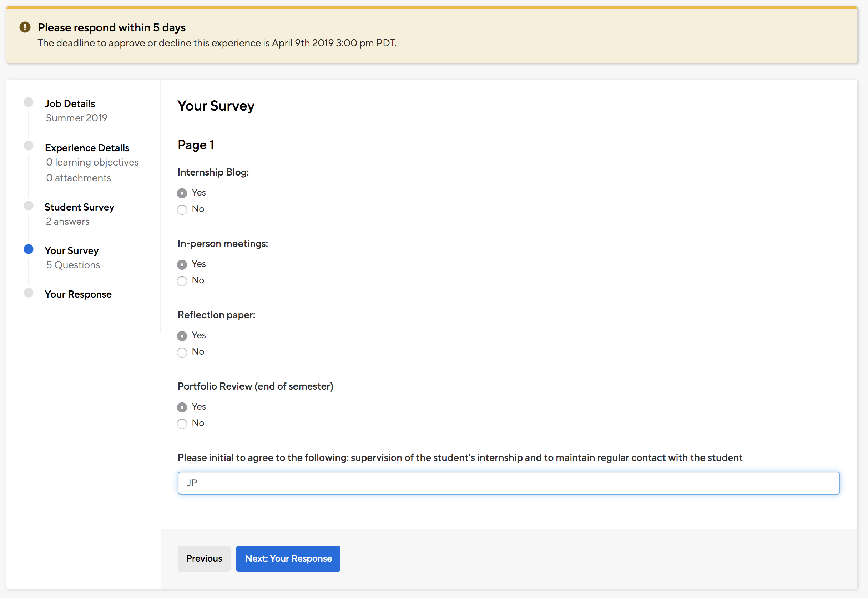Open Student Survey sidebar item
This screenshot has width=868, height=598.
[79, 207]
